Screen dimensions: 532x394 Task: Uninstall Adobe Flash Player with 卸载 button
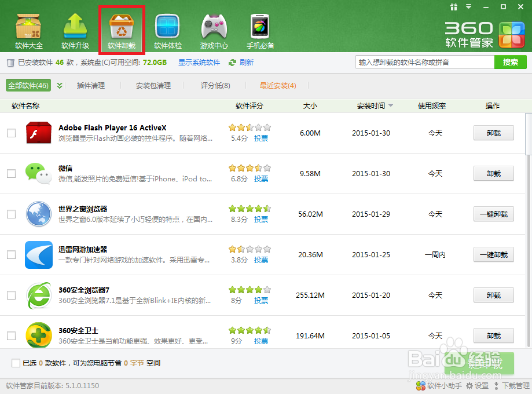(x=494, y=133)
